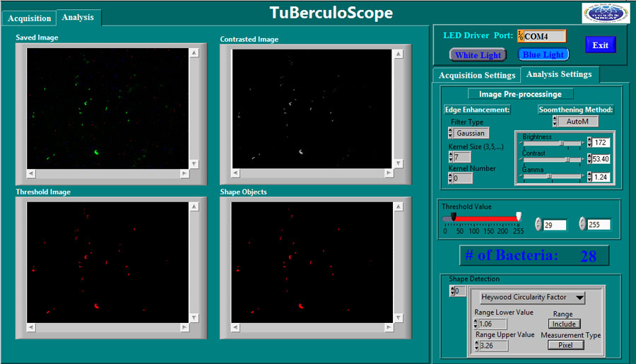Image resolution: width=636 pixels, height=364 pixels.
Task: Open the Heywood Circularity Factor dropdown
Action: 533,298
